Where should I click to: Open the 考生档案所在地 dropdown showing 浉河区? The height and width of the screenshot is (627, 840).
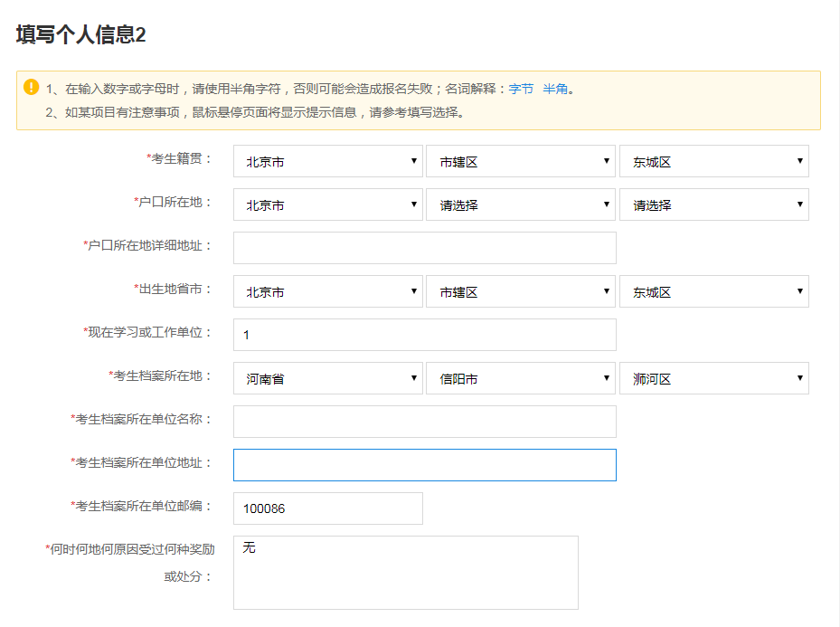point(713,378)
